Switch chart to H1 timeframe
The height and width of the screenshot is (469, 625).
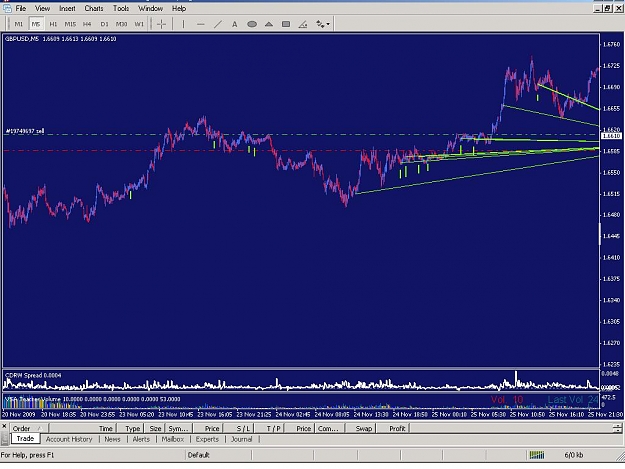pyautogui.click(x=53, y=24)
